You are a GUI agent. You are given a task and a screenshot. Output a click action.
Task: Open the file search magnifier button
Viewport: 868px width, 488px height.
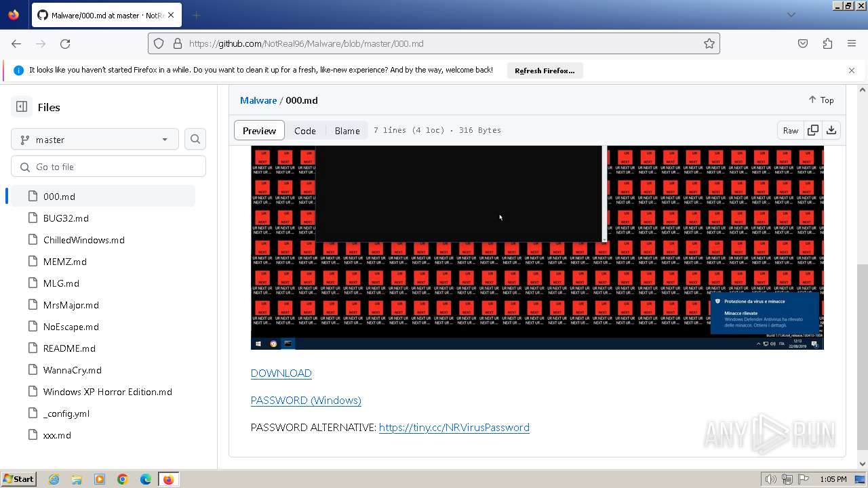[x=195, y=139]
